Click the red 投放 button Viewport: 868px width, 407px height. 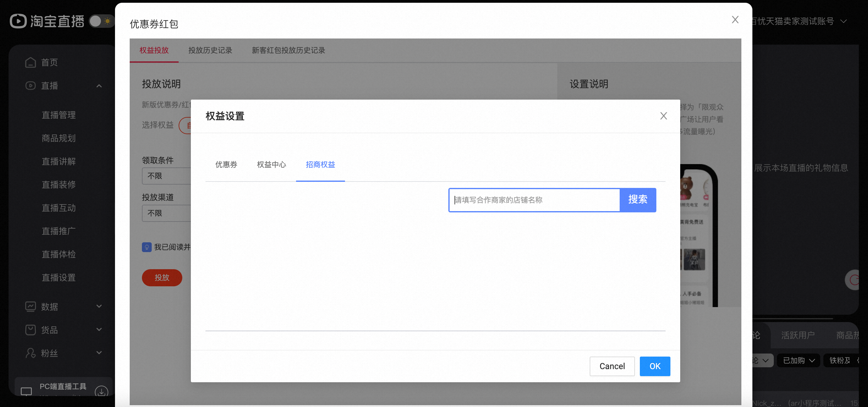pyautogui.click(x=162, y=278)
